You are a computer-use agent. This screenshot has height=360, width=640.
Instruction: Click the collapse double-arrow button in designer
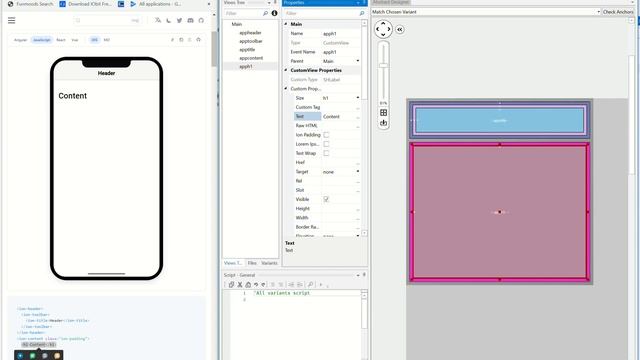tap(400, 29)
